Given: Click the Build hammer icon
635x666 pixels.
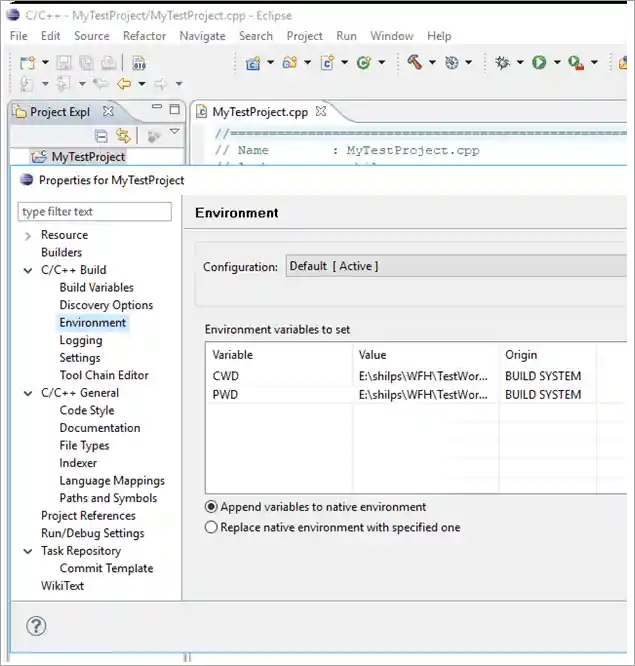Looking at the screenshot, I should tap(415, 62).
